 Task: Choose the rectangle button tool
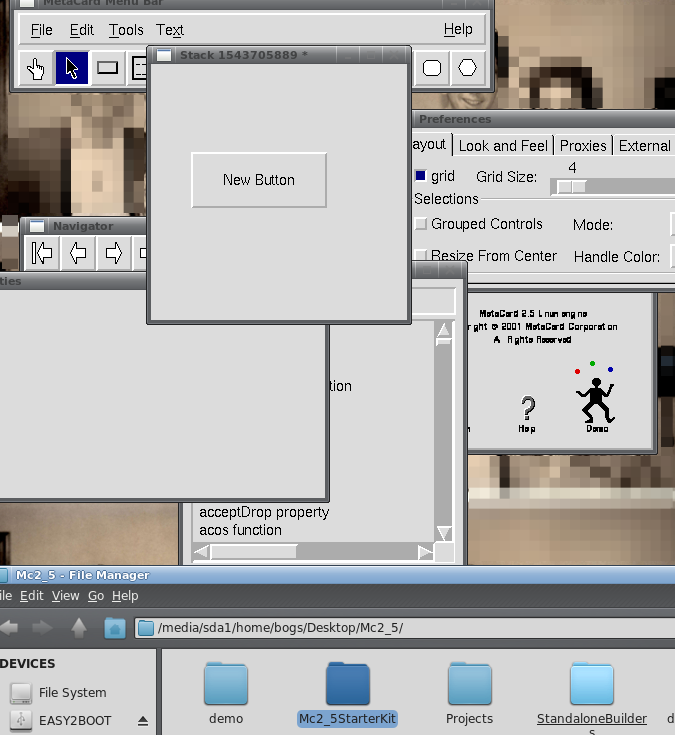[x=107, y=69]
